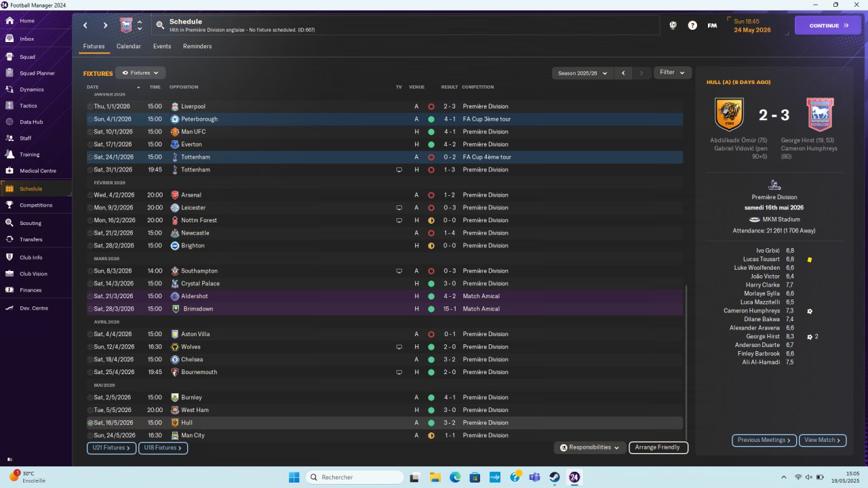The image size is (868, 488).
Task: Open U21 Fixtures
Action: point(112,448)
